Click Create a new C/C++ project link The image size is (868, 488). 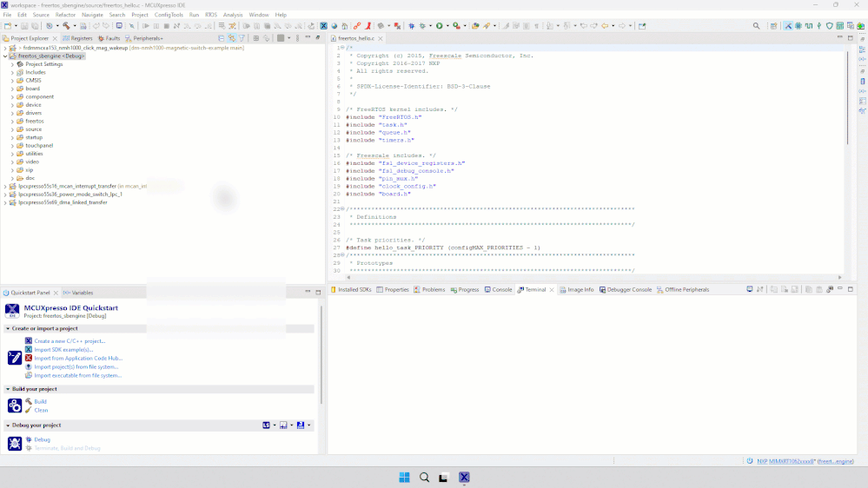point(70,341)
